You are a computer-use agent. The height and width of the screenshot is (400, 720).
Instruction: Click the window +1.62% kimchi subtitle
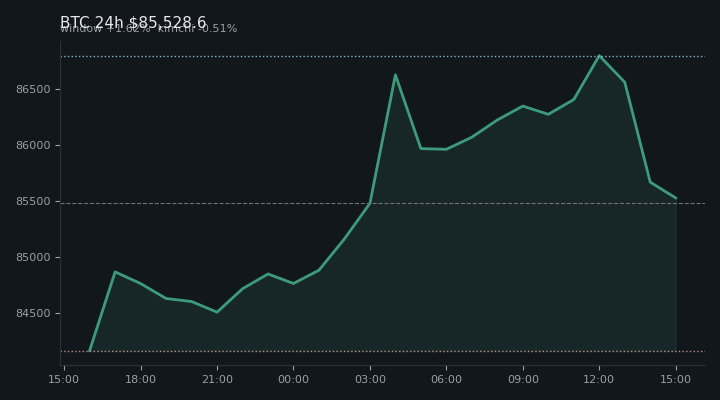pyautogui.click(x=148, y=28)
